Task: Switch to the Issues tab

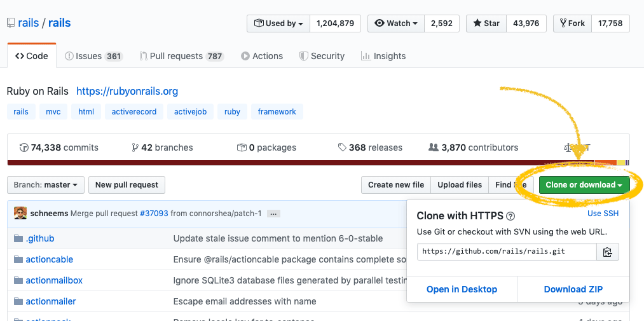Action: click(x=93, y=56)
